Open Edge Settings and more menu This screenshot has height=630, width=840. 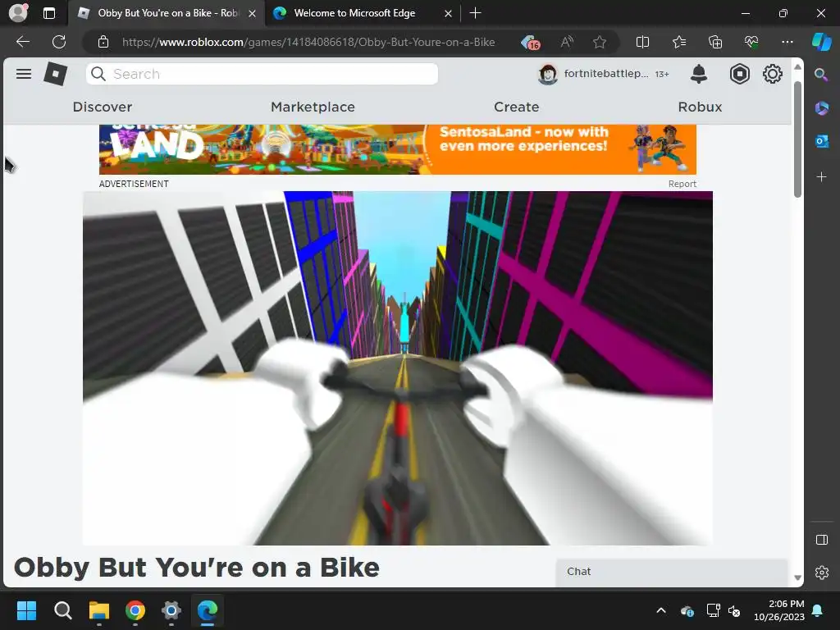pos(787,42)
